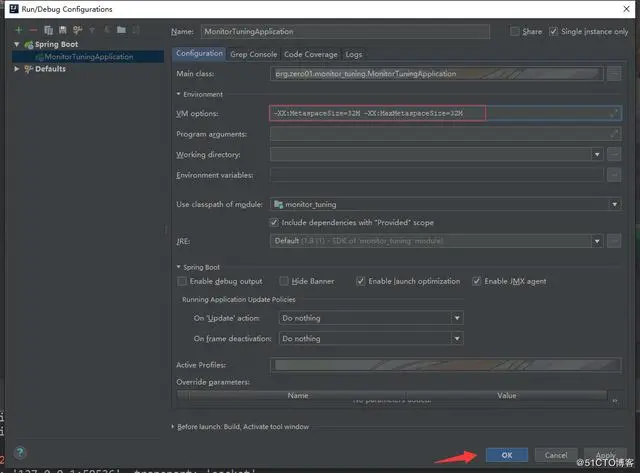Click into the Name field
The width and height of the screenshot is (640, 473).
coord(345,31)
